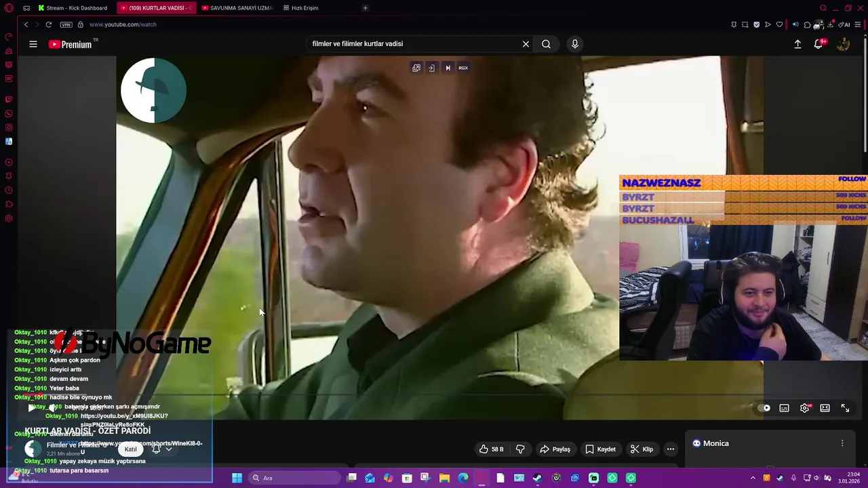Open the YouTube guide hamburger menu
Image resolution: width=868 pixels, height=488 pixels.
33,44
